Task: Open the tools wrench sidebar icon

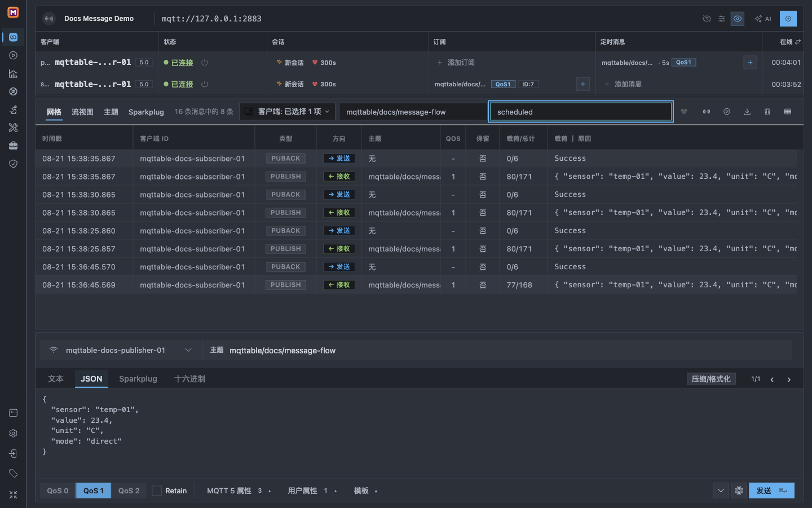Action: coord(14,128)
